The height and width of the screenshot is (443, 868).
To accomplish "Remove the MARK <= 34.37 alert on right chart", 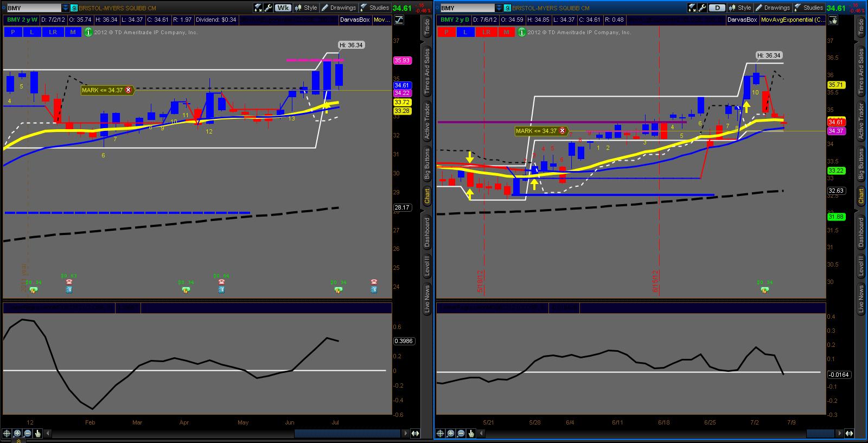I will [563, 131].
